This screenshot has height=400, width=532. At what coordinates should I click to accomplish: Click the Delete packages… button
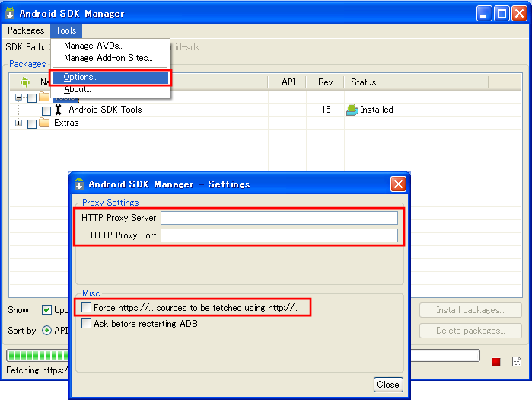tap(470, 331)
